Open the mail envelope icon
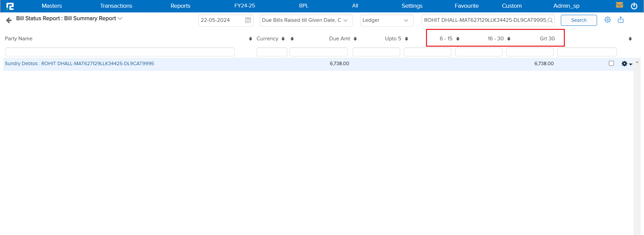Image resolution: width=644 pixels, height=235 pixels. pyautogui.click(x=619, y=5)
